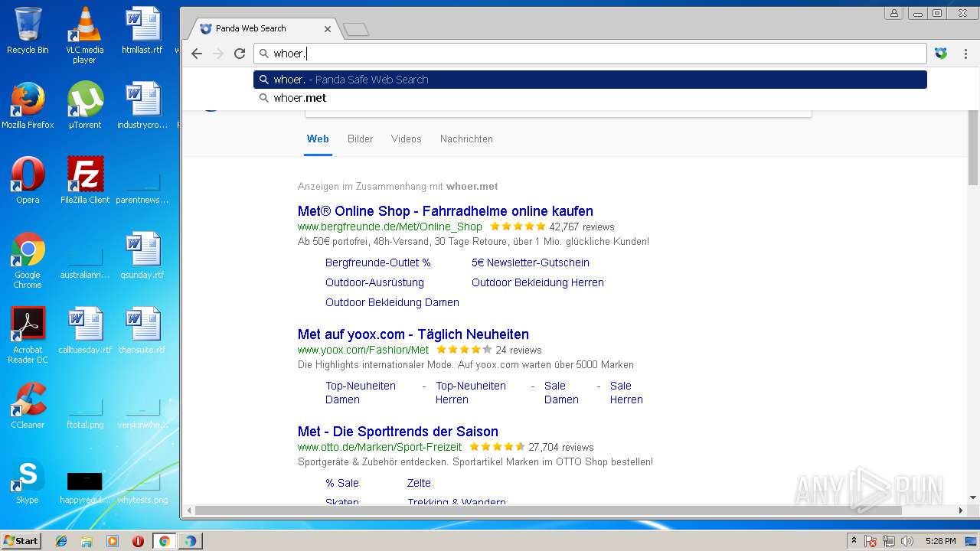
Task: Switch to the Videos results tab
Action: [407, 139]
